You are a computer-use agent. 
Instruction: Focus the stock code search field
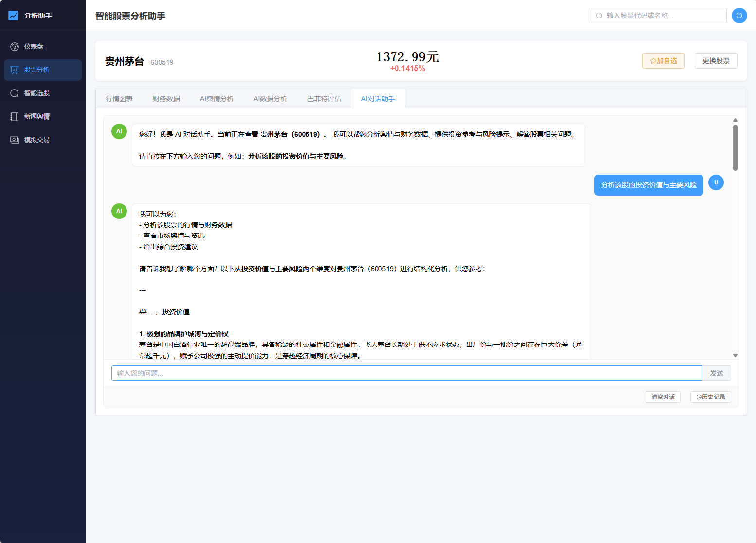point(659,16)
